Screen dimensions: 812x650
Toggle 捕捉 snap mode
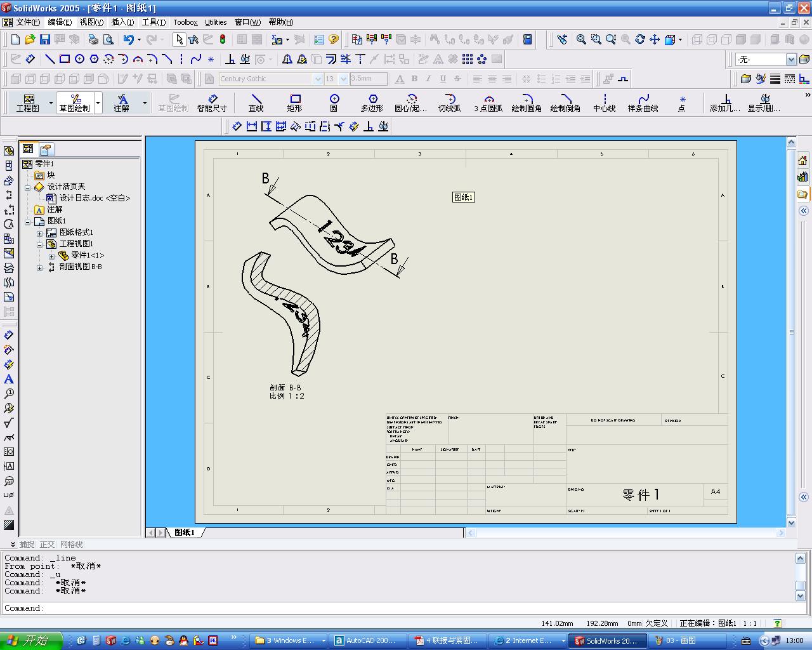point(27,544)
